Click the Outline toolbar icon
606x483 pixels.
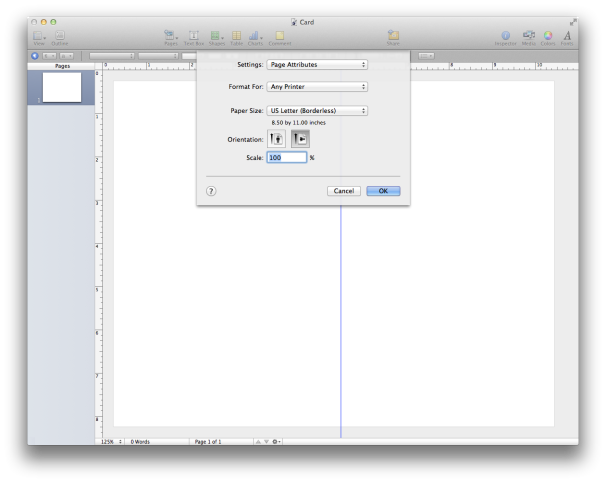(60, 37)
